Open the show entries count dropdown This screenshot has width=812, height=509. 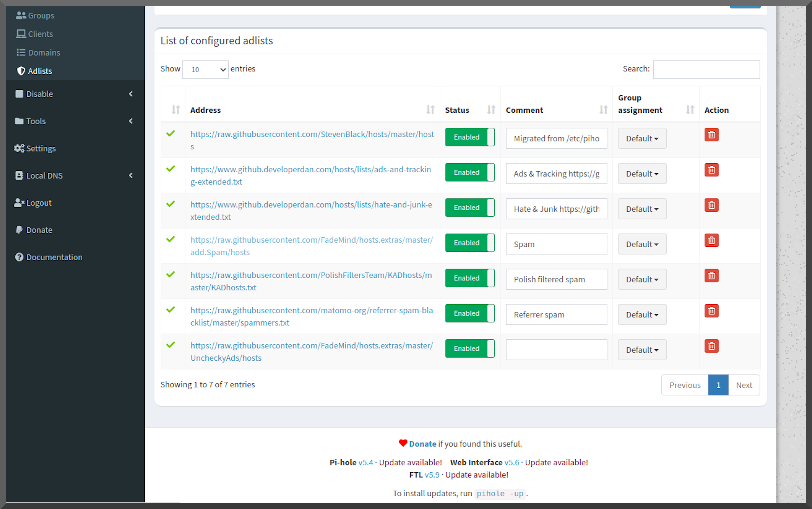click(205, 69)
